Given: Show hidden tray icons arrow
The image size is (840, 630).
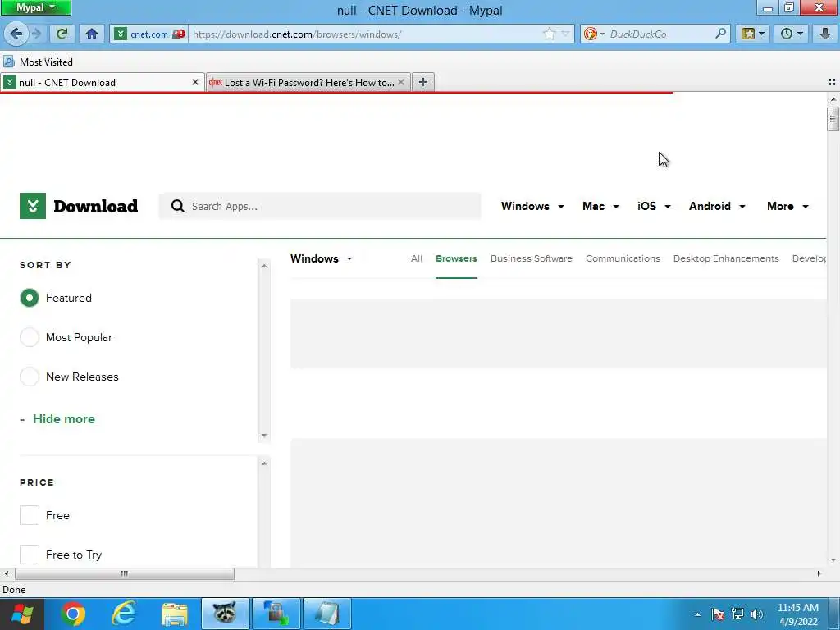Looking at the screenshot, I should tap(697, 614).
